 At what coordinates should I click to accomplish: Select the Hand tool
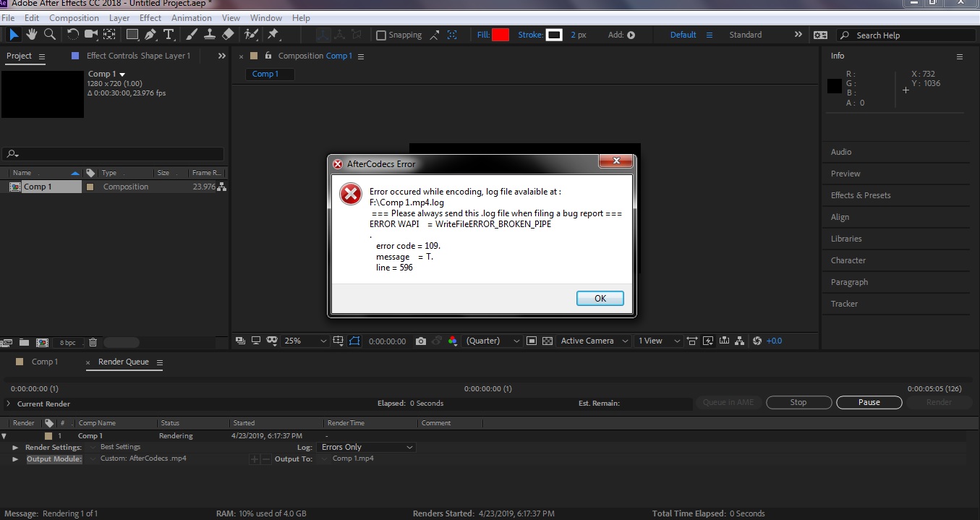(32, 34)
